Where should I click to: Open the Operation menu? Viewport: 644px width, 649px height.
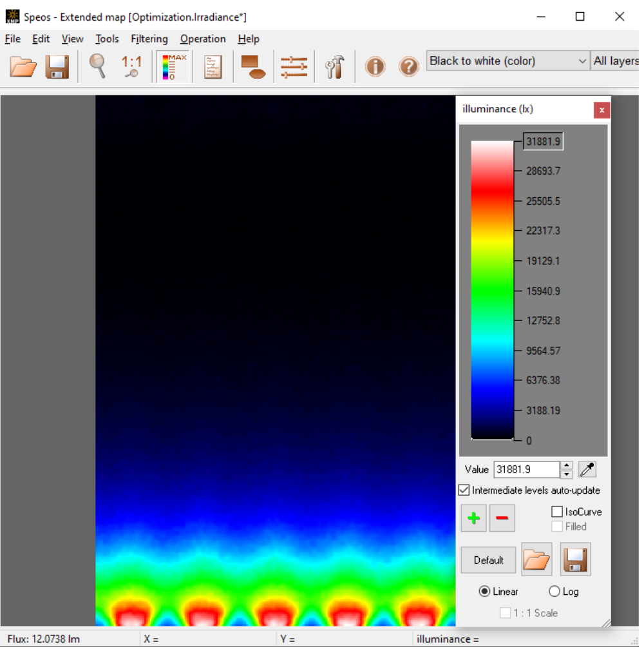point(203,39)
